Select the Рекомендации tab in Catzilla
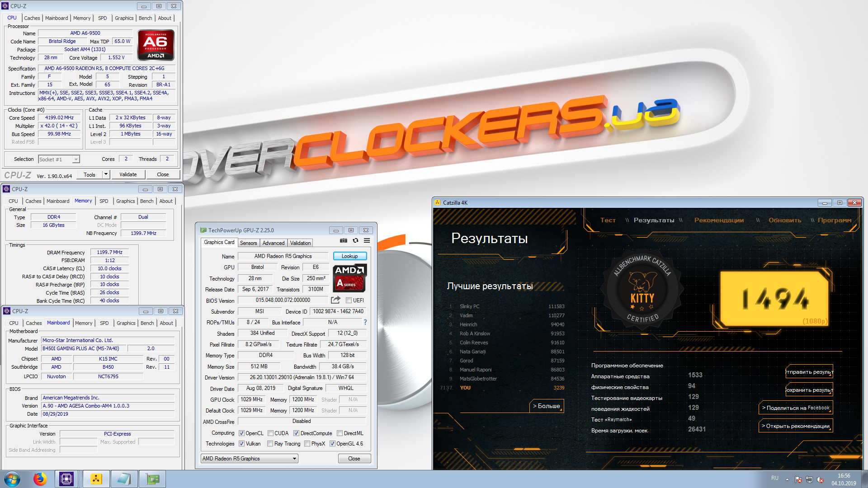The image size is (868, 488). pos(719,220)
